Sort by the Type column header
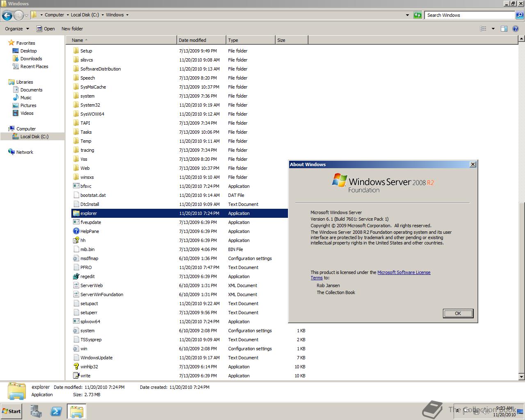525x420 pixels. [251, 40]
